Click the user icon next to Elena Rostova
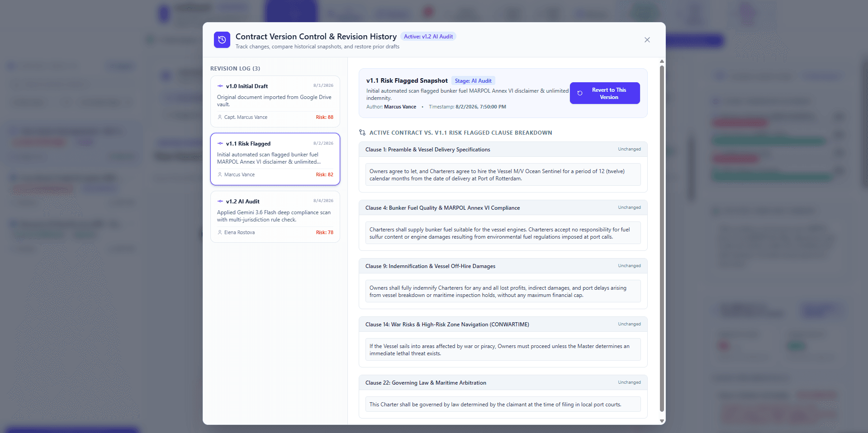This screenshot has height=433, width=868. coord(220,232)
